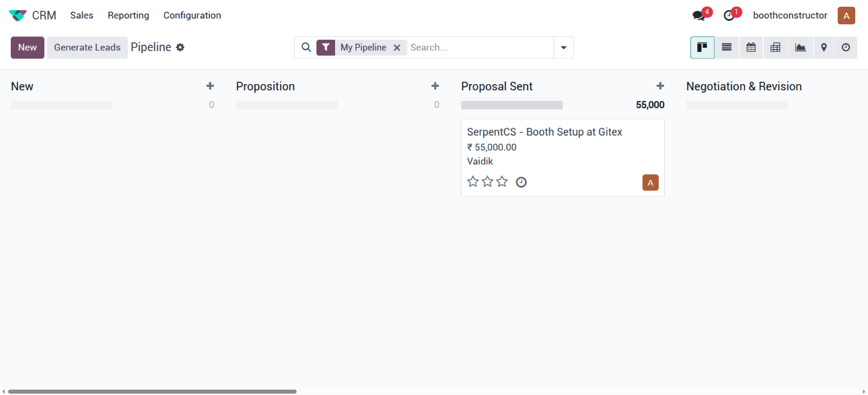Open the Reporting menu
Image resolution: width=868 pixels, height=395 pixels.
pos(129,15)
